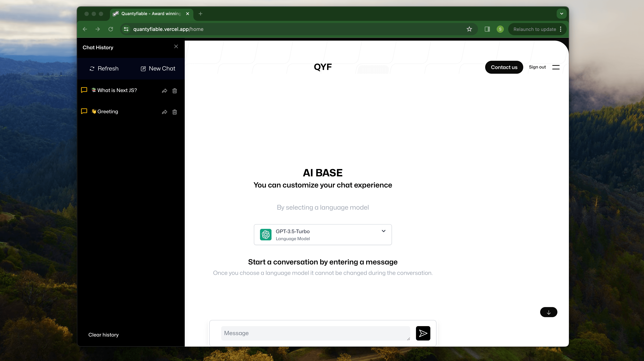Share the 'Greeting' chat
The width and height of the screenshot is (644, 361).
point(164,112)
